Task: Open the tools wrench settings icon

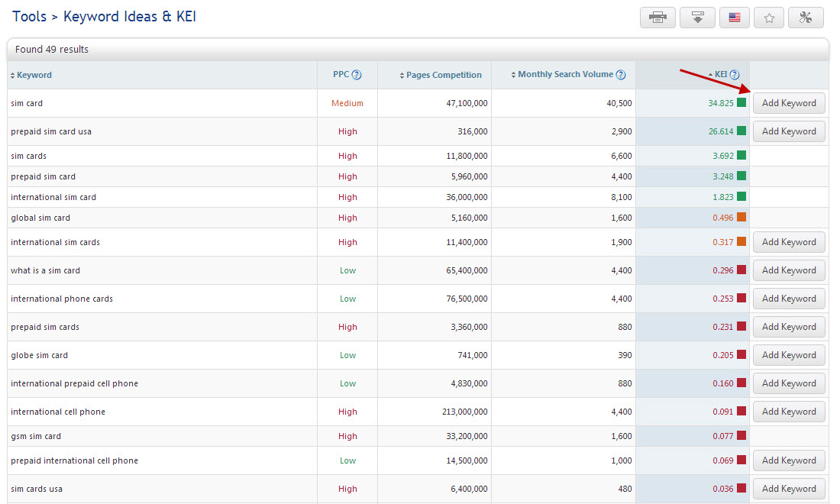Action: click(806, 18)
